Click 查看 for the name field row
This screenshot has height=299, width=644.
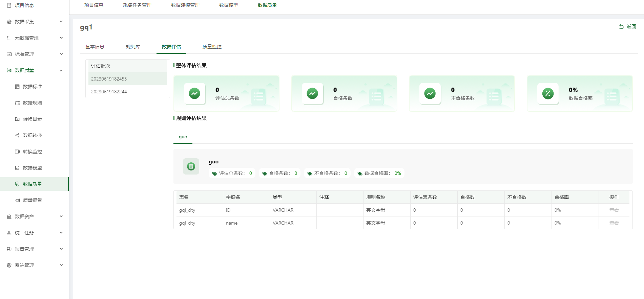pyautogui.click(x=614, y=223)
